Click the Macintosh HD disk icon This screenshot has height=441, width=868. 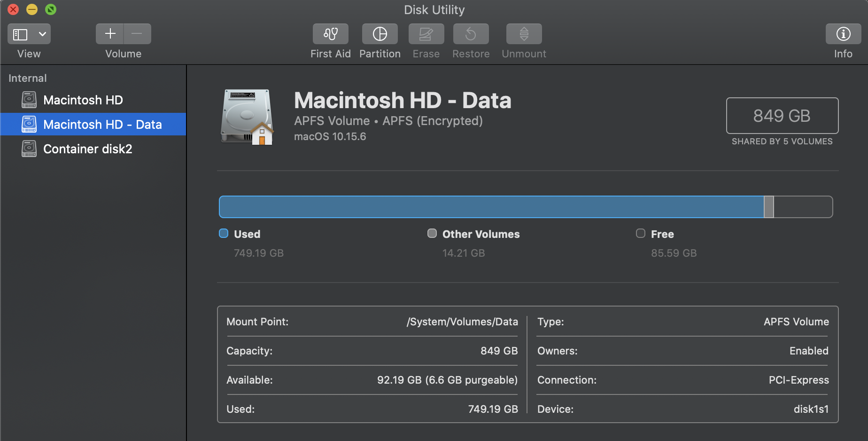click(x=29, y=100)
